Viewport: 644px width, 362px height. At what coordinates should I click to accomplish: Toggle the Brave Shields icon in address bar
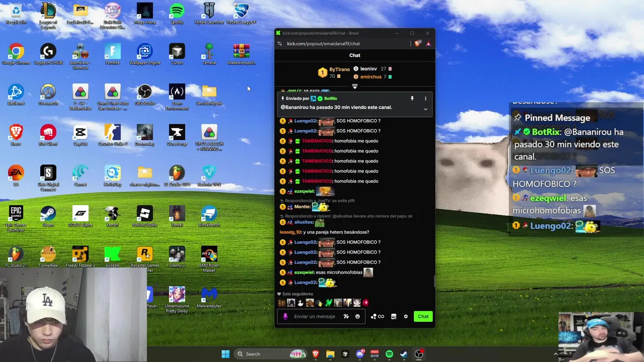click(418, 44)
